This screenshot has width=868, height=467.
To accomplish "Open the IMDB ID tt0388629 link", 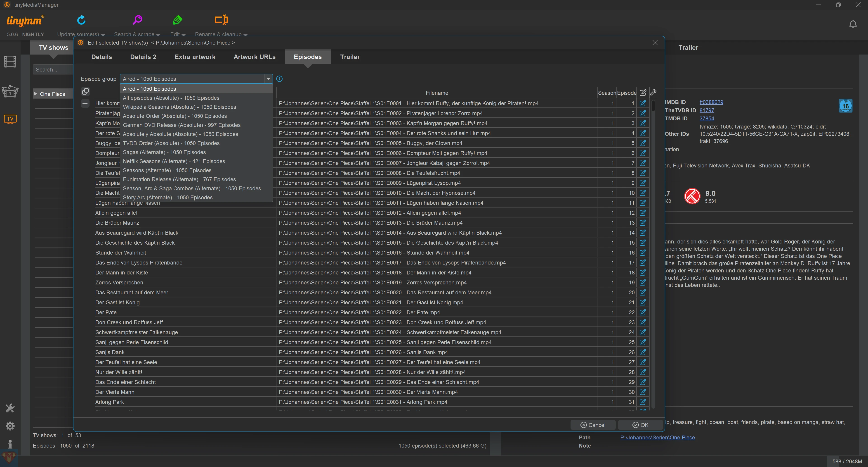I will [x=711, y=102].
